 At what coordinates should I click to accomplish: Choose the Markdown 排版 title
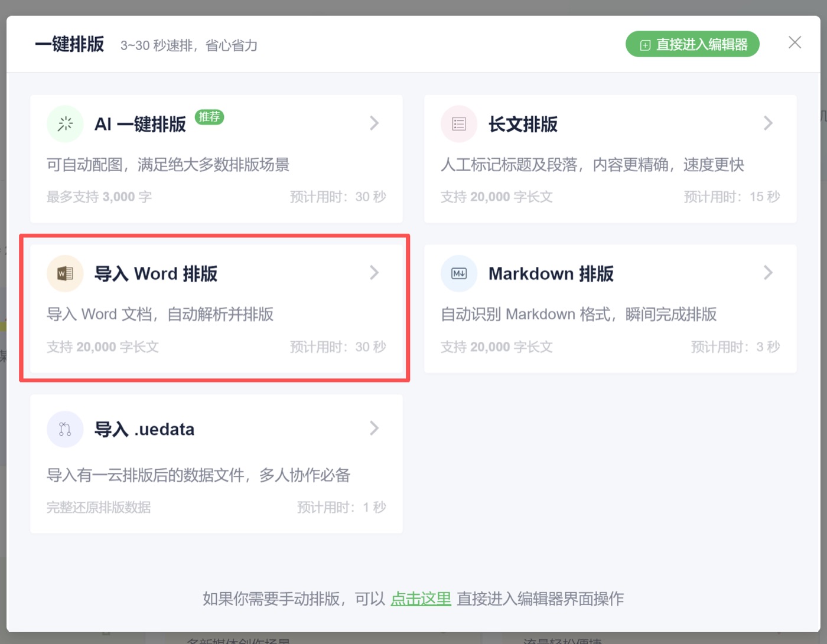click(551, 274)
